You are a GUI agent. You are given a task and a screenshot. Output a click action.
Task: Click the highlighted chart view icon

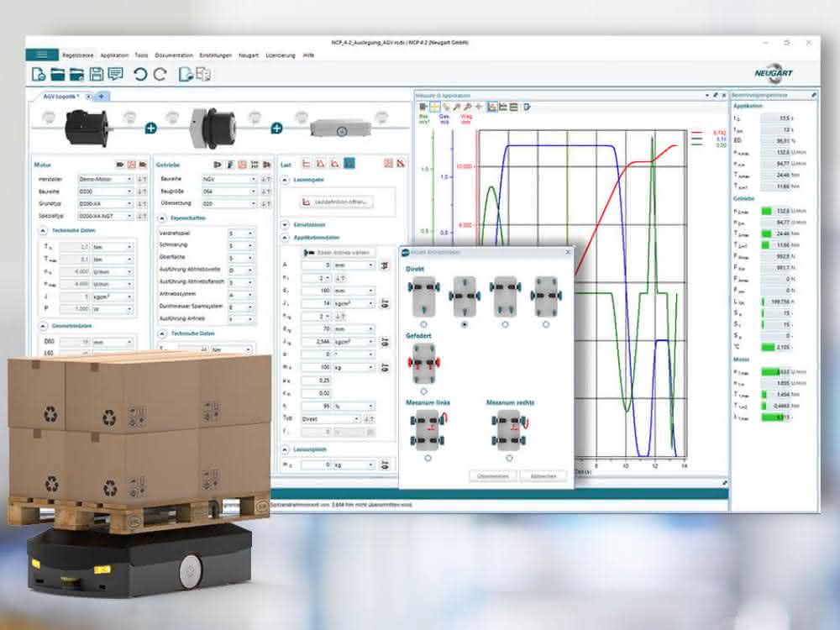(x=491, y=108)
